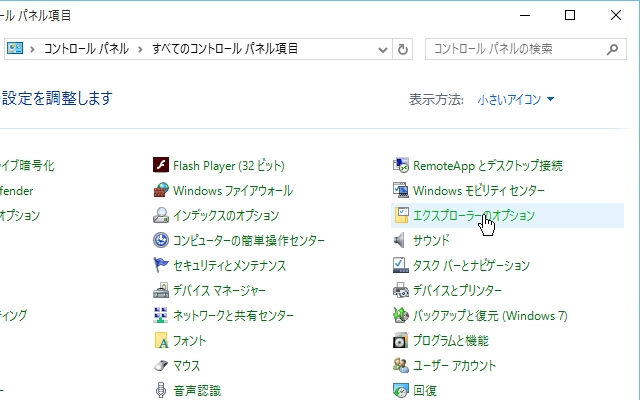This screenshot has height=400, width=640.
Task: Click the Windows ファイアウォール brick wall icon
Action: [x=161, y=190]
